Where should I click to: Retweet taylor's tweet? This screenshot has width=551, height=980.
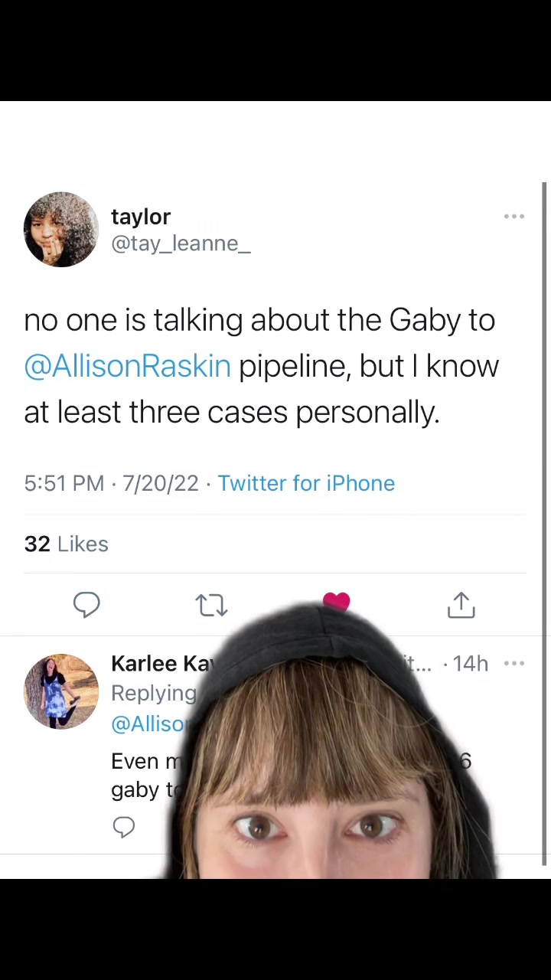point(211,605)
